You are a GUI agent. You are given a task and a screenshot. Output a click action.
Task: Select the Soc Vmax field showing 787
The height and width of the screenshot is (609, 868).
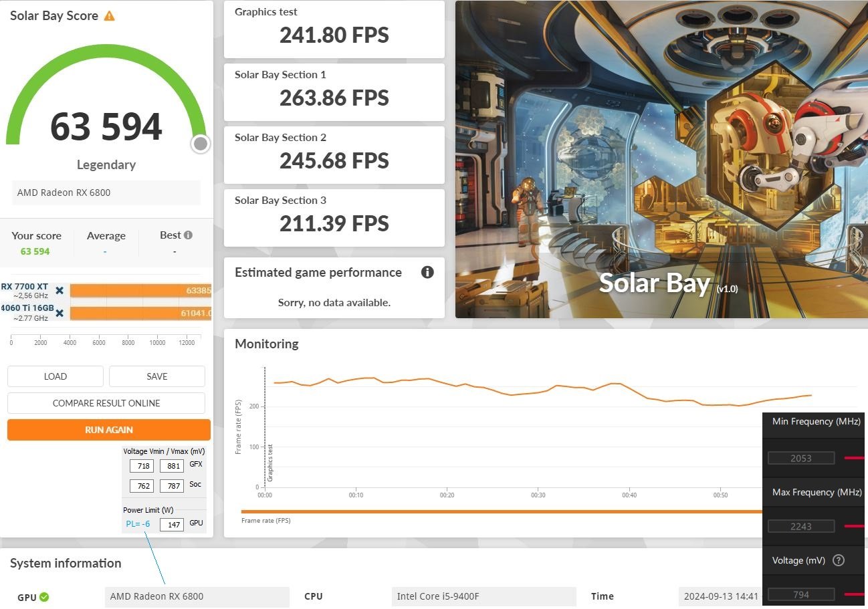[x=172, y=486]
